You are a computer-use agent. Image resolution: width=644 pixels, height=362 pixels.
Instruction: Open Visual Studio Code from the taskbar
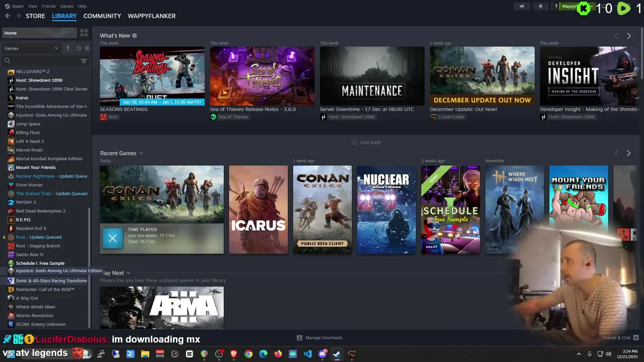[x=307, y=354]
